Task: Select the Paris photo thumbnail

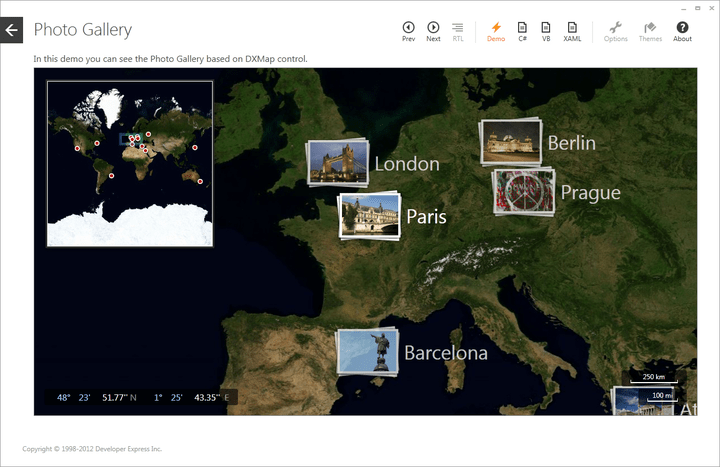Action: 369,215
